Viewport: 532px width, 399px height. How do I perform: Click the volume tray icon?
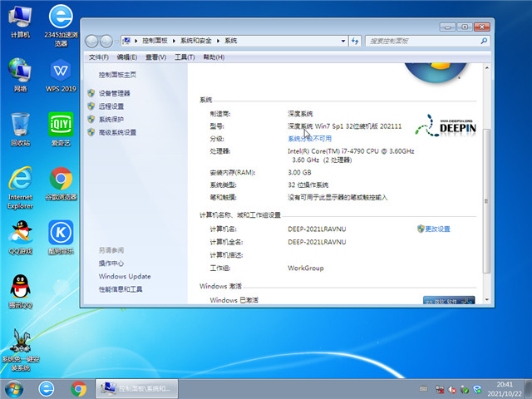[452, 389]
